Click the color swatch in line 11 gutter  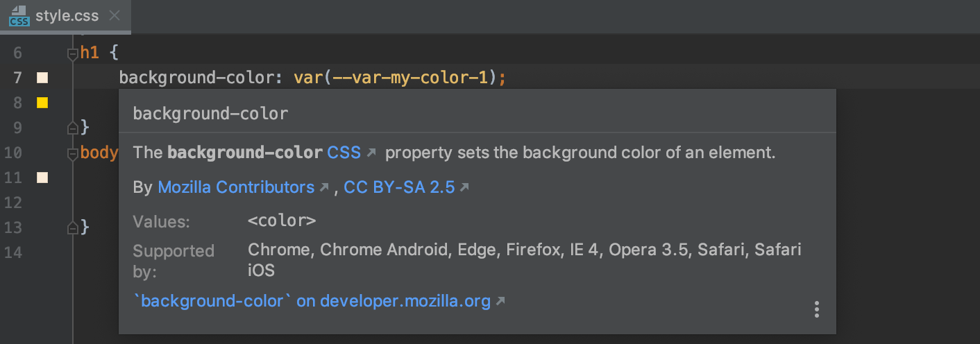coord(42,178)
